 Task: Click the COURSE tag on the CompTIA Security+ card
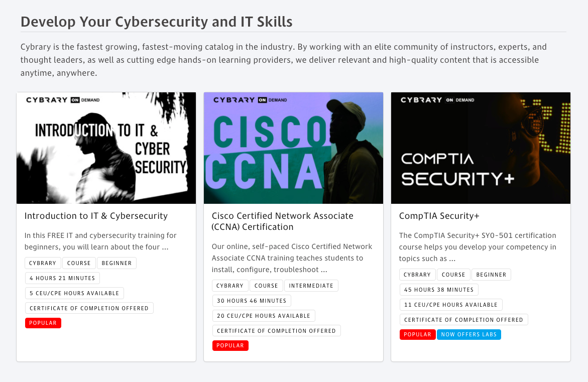pos(453,275)
